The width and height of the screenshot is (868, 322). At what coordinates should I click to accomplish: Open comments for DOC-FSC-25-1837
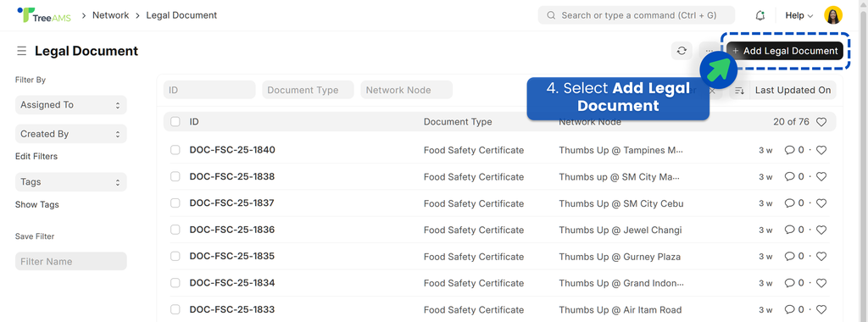[x=793, y=203]
